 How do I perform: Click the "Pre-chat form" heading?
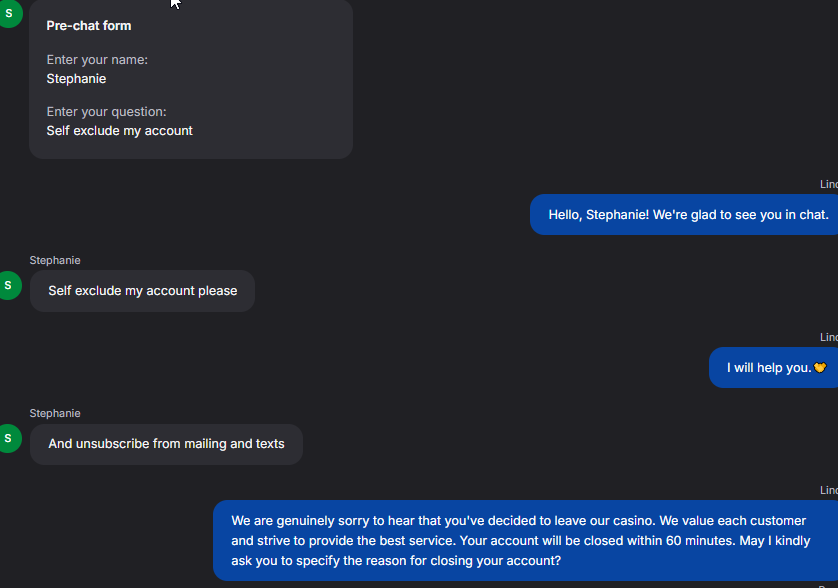tap(89, 26)
